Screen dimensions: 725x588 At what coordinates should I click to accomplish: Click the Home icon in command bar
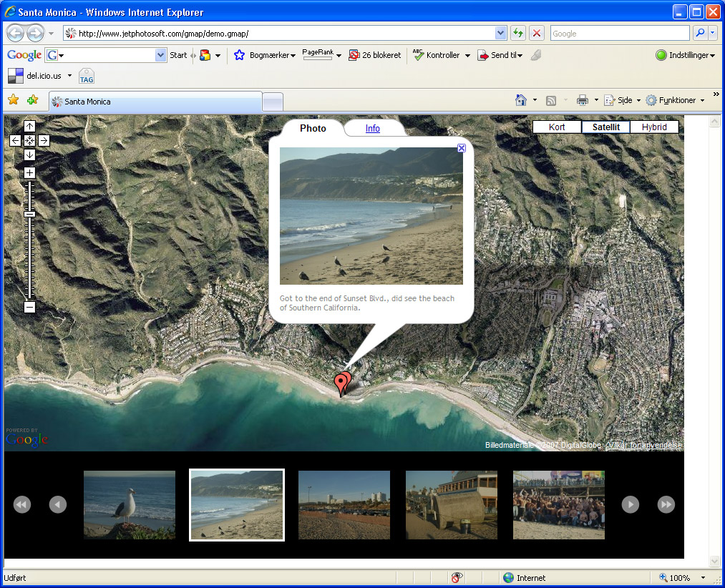521,100
